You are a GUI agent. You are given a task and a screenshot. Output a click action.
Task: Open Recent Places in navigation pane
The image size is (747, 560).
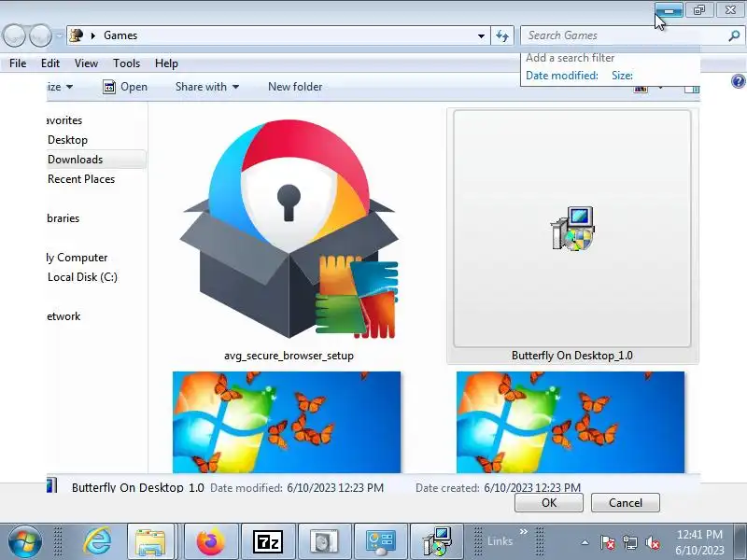click(81, 179)
